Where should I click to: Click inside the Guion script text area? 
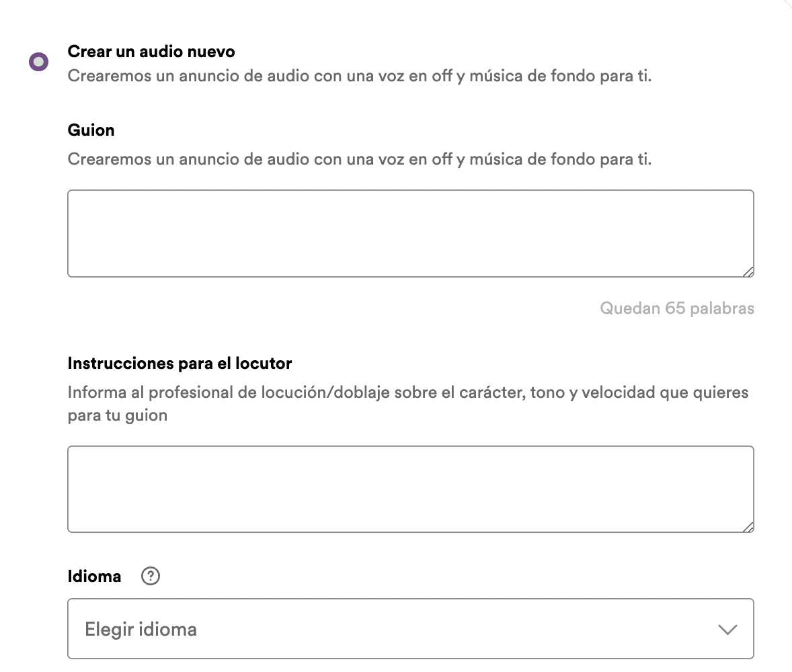410,232
